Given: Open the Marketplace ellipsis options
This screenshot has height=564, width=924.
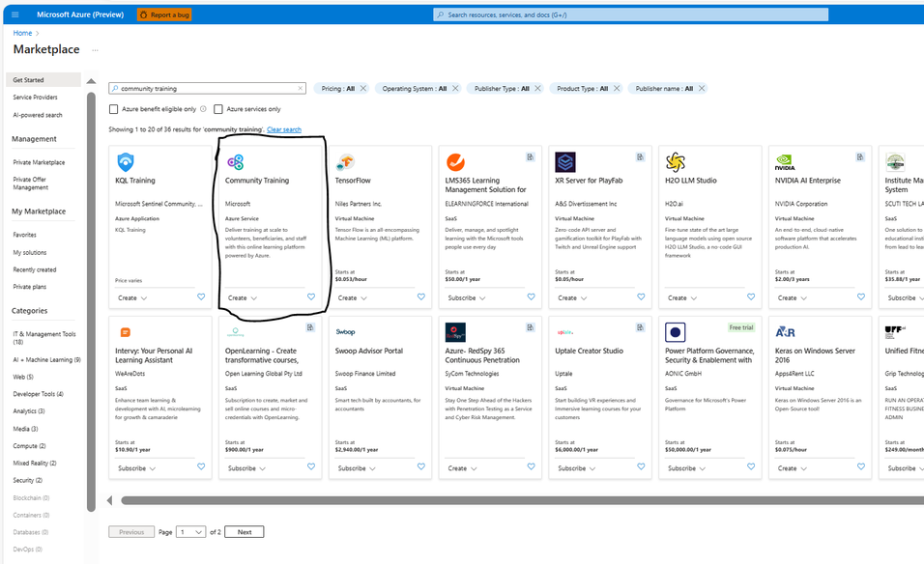Looking at the screenshot, I should coord(95,50).
